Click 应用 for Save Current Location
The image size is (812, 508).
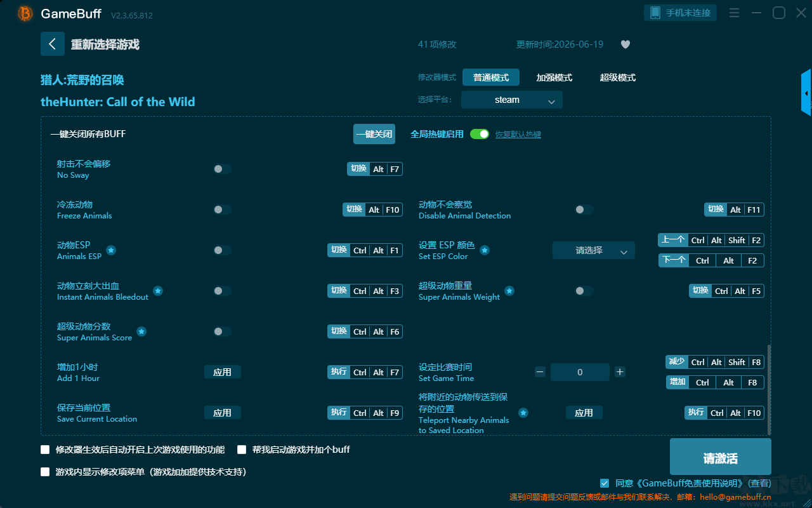[x=223, y=413]
